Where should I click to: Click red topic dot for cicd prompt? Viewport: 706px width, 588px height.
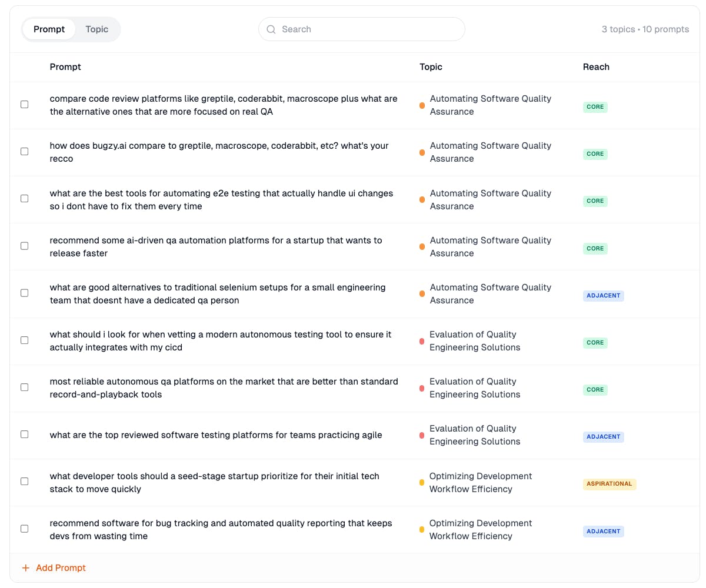point(422,341)
